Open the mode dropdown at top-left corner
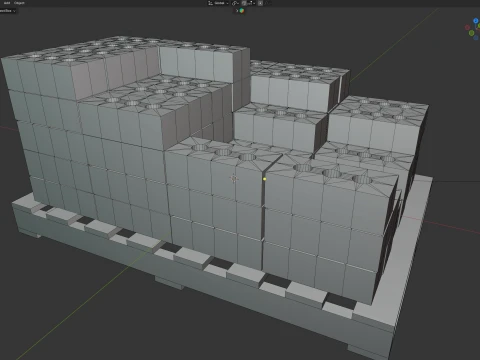The width and height of the screenshot is (480, 360). pos(8,11)
